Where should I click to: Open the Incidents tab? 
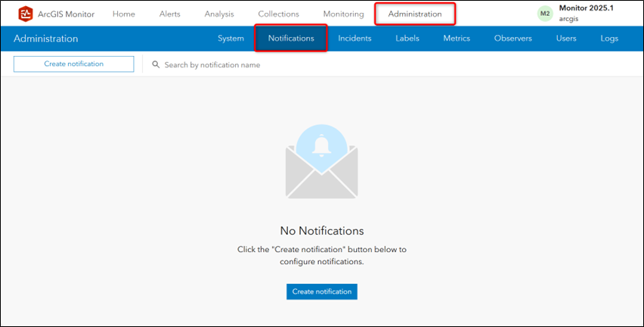[355, 39]
